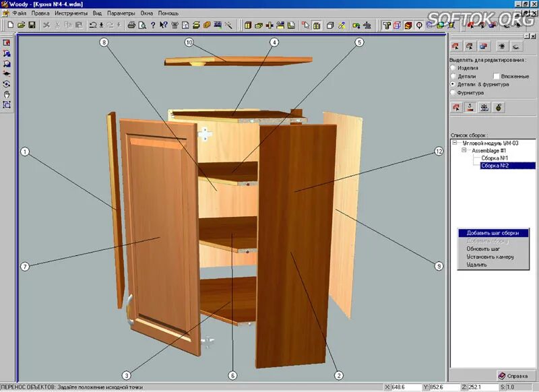Click the magic wand toolbar icon
The image size is (539, 392).
[x=228, y=25]
